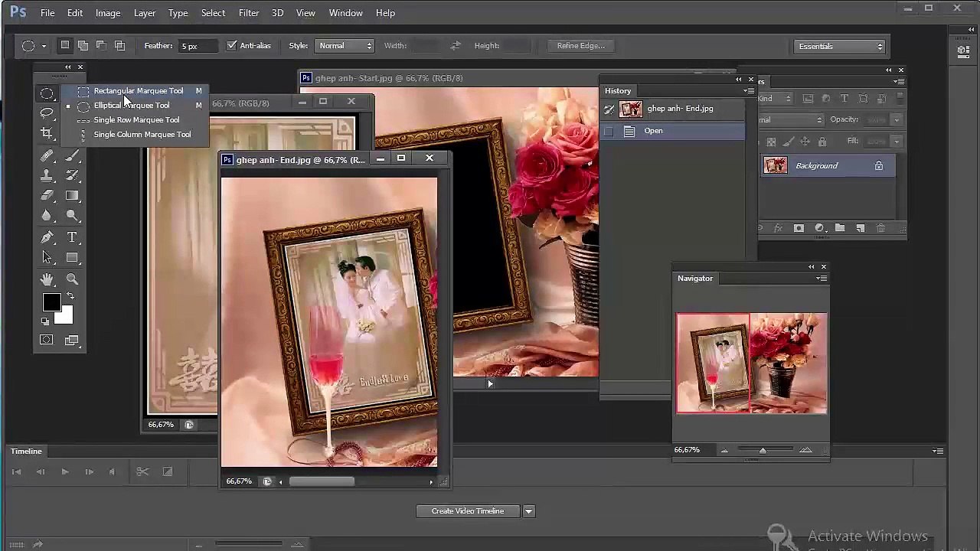
Task: Select the Spot Healing Brush tool
Action: click(47, 155)
